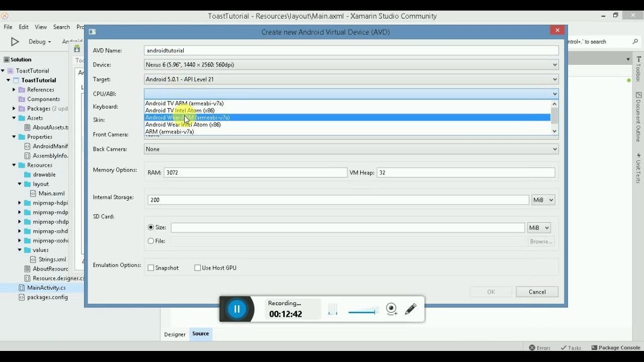Open the File menu
Viewport: 644px width, 362px height.
[x=8, y=27]
